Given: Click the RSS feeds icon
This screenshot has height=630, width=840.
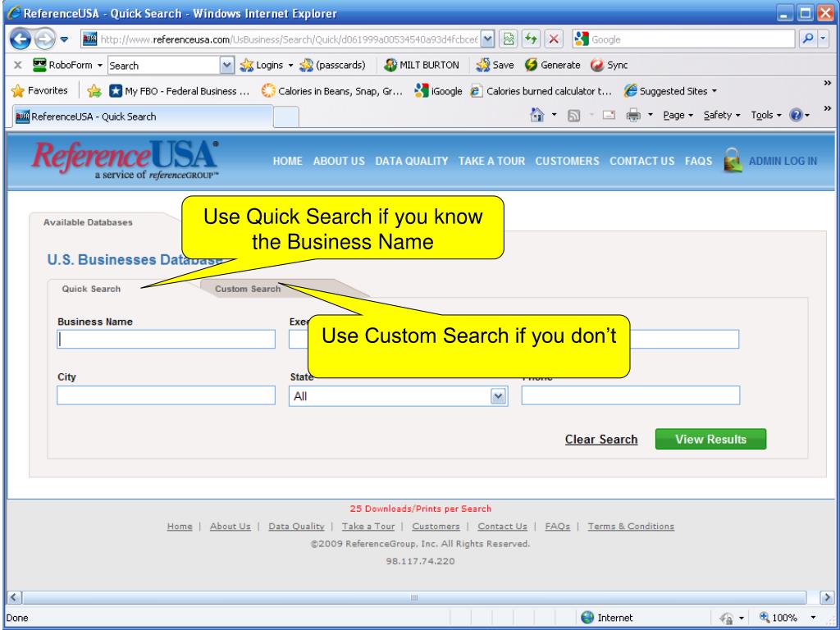Looking at the screenshot, I should point(573,115).
